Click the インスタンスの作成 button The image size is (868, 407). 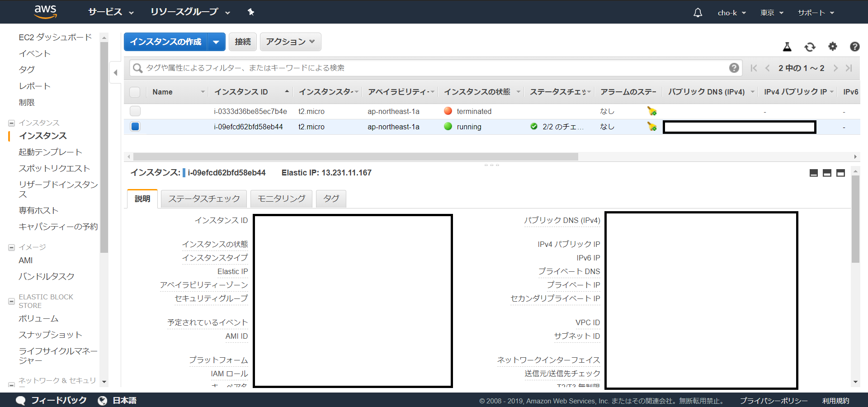pyautogui.click(x=165, y=42)
